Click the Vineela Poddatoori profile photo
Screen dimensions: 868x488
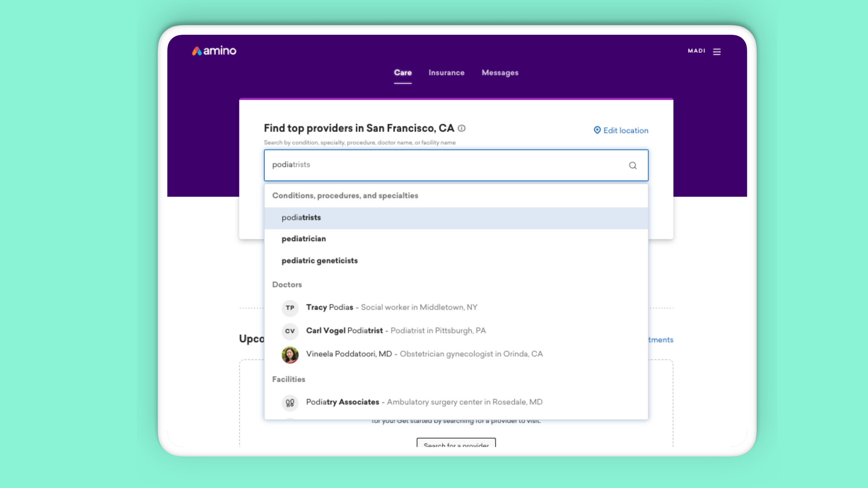coord(290,354)
